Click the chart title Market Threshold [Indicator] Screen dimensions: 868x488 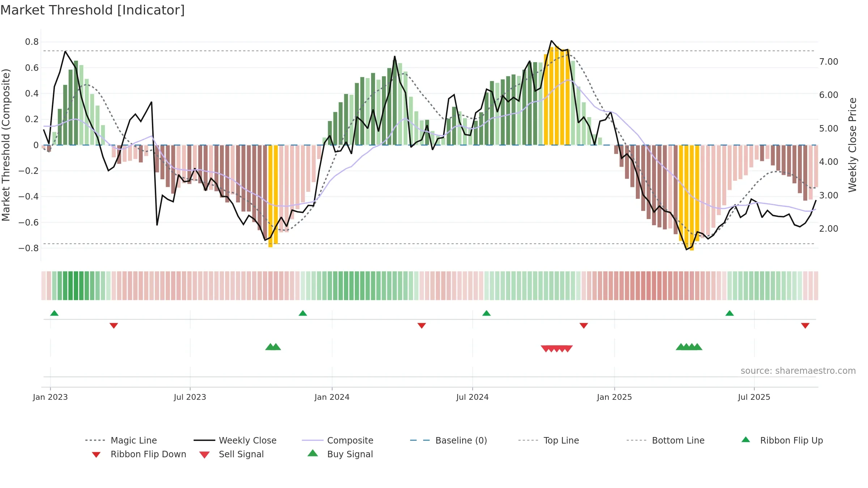[93, 10]
